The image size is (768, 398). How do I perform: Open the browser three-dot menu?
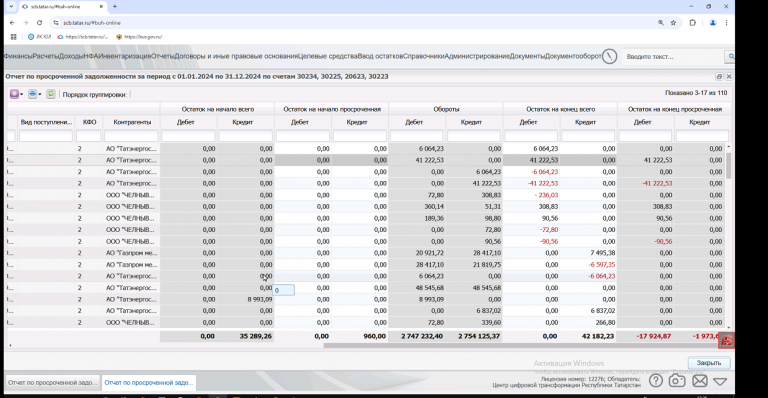click(x=726, y=23)
